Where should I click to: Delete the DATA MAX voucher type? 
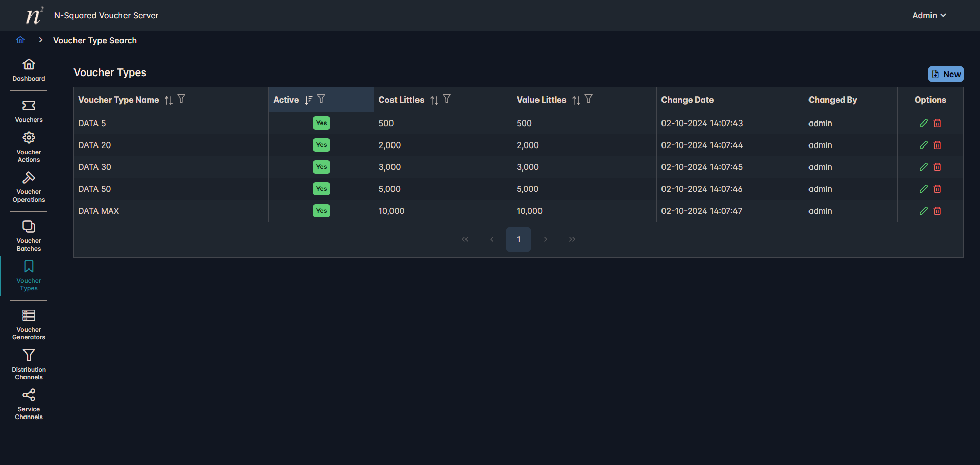[x=937, y=211]
